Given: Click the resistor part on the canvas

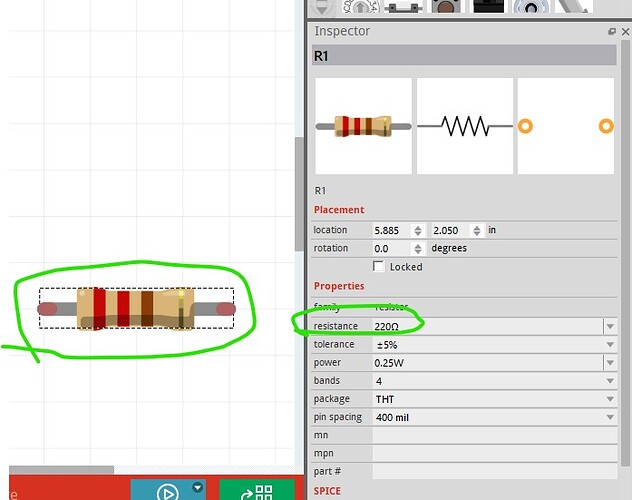Looking at the screenshot, I should (136, 308).
